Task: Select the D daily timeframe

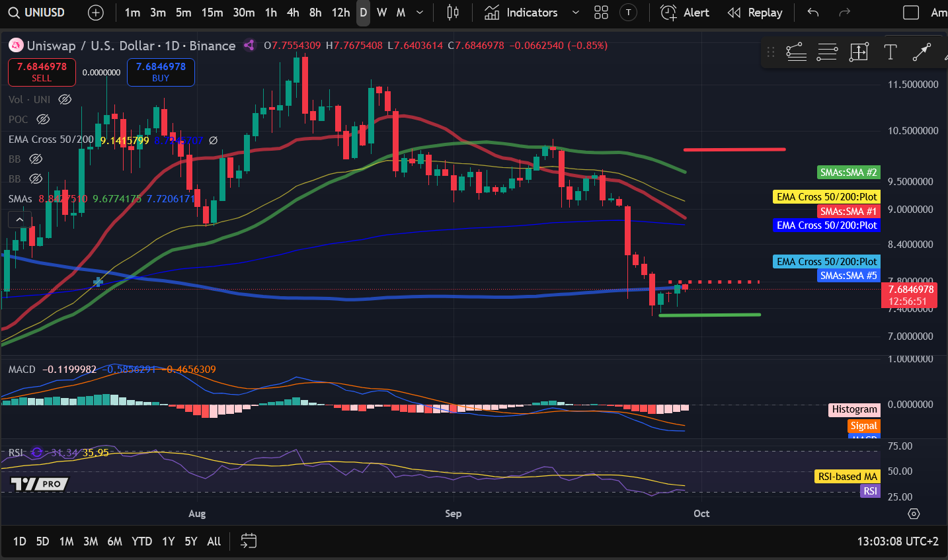Action: click(363, 13)
